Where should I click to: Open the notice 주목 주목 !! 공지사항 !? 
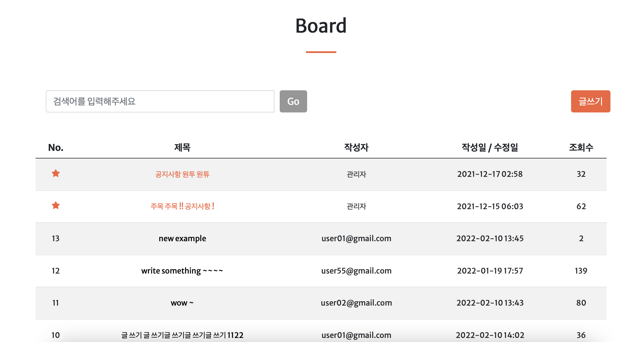click(x=182, y=206)
